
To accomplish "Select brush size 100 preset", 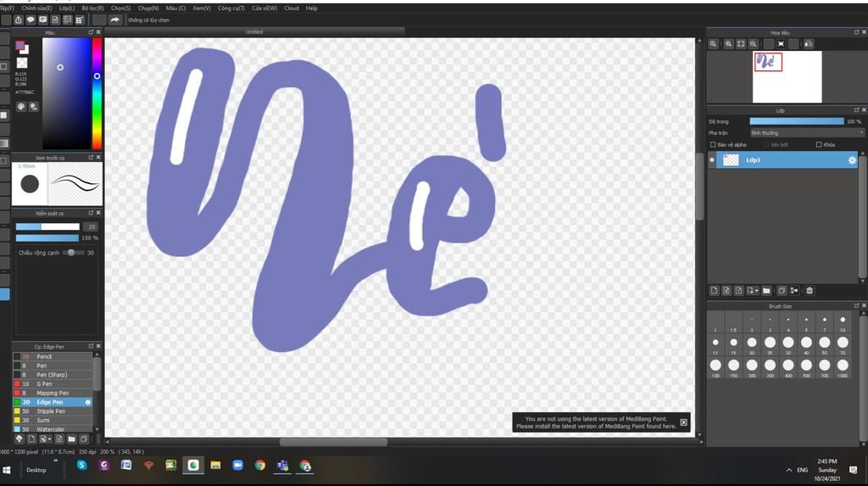I will (715, 368).
